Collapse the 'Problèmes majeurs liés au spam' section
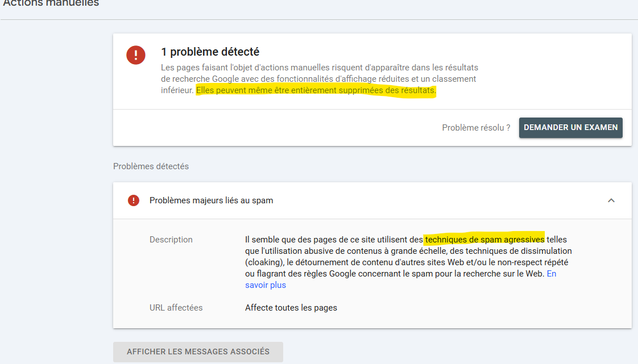This screenshot has height=364, width=638. pyautogui.click(x=611, y=200)
